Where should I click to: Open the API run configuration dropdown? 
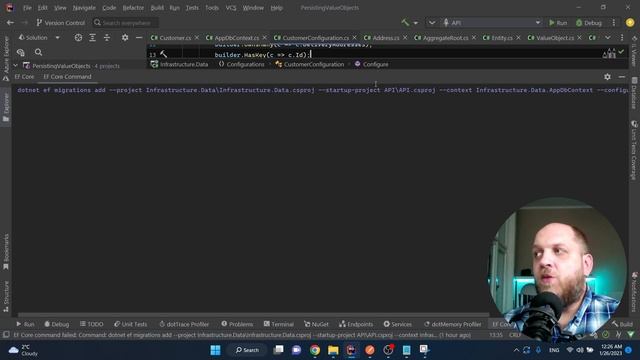[492, 23]
